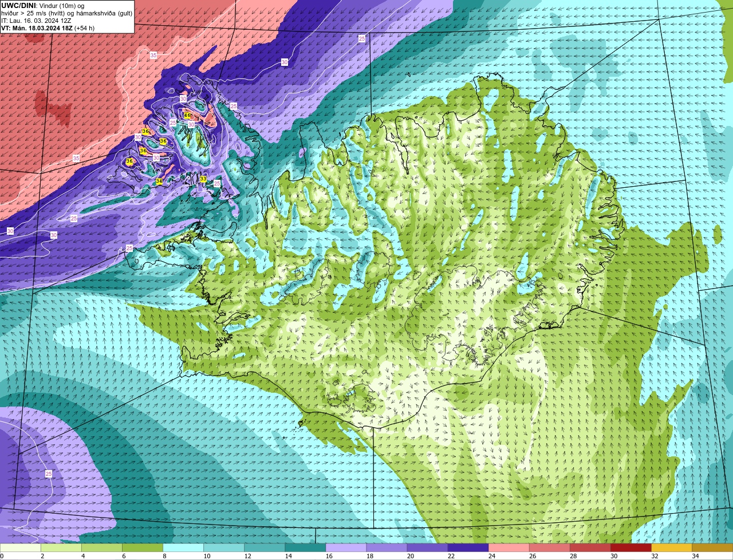Click the title line 'UWC/DINI: Vindur (10m) og'
The image size is (733, 560).
point(43,6)
